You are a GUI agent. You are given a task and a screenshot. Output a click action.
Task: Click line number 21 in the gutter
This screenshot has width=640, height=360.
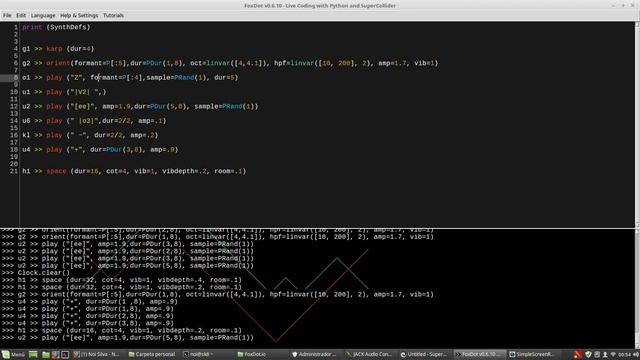[14, 171]
